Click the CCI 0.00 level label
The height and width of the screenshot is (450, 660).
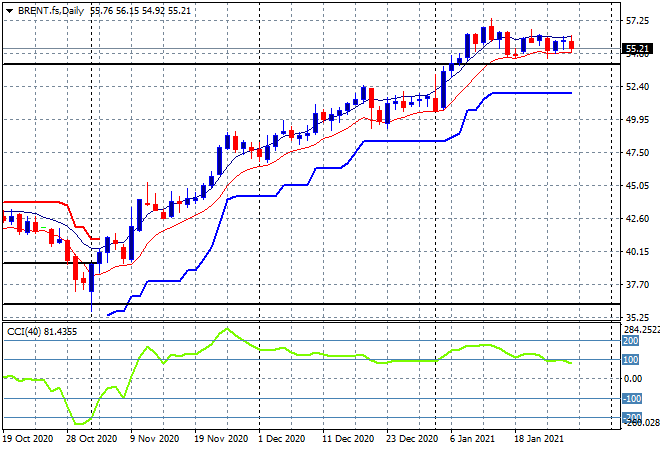(633, 379)
